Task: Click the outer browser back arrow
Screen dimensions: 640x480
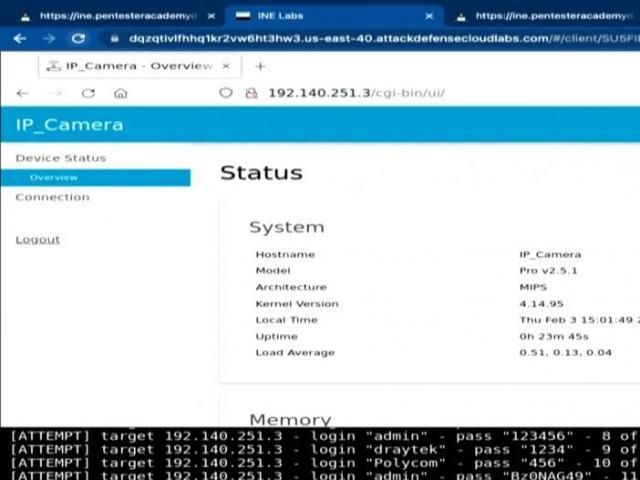Action: [19, 38]
